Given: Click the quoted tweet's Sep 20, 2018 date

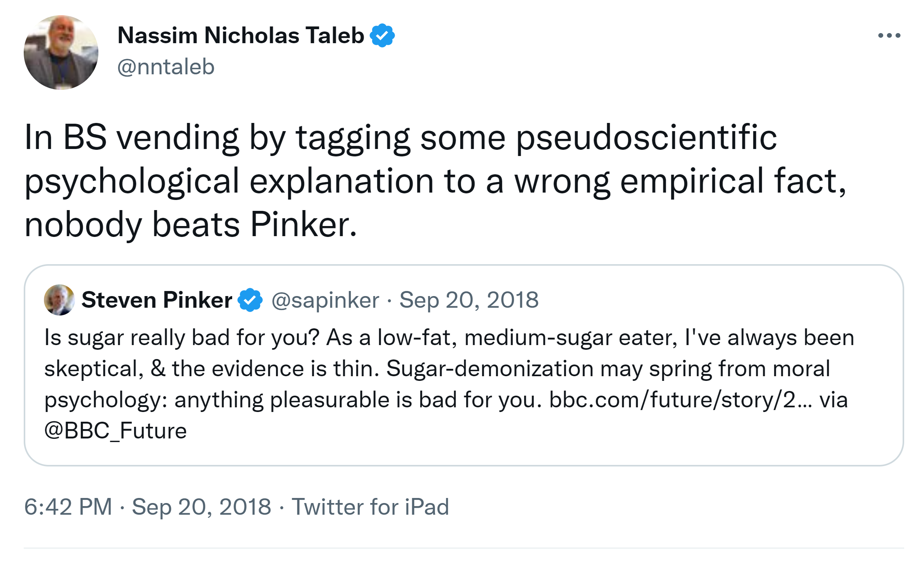Looking at the screenshot, I should (469, 300).
